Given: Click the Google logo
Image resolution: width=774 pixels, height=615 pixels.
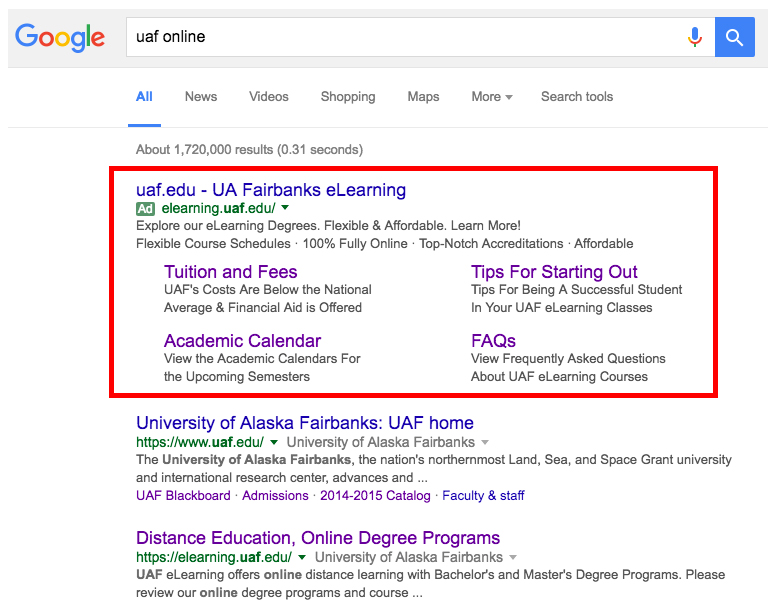Looking at the screenshot, I should [60, 37].
